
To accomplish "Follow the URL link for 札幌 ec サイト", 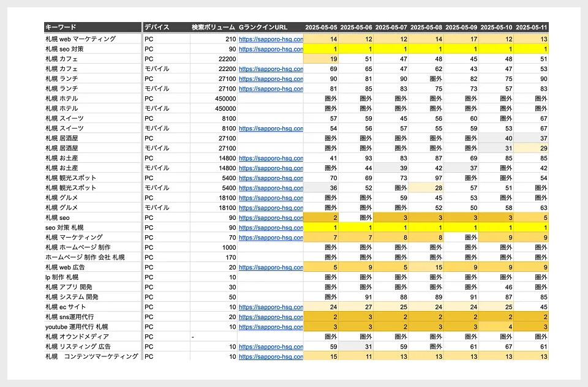I will [271, 307].
